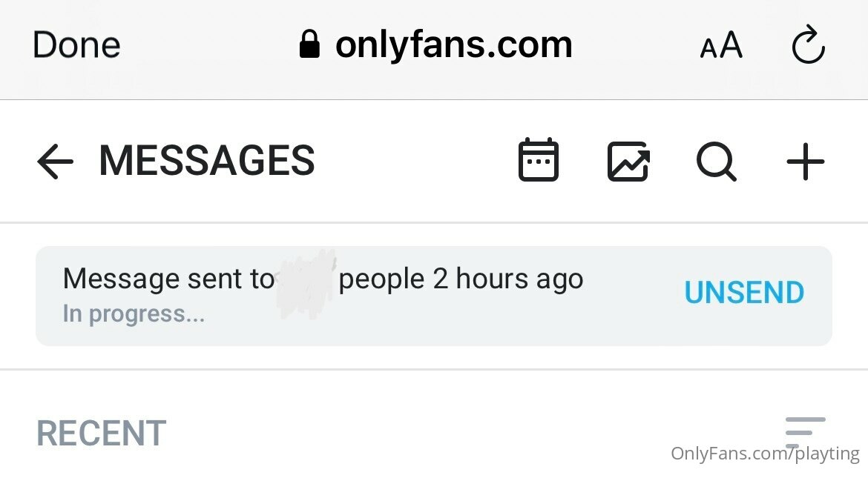Search messages with the magnifier icon
The image size is (868, 481).
(717, 161)
